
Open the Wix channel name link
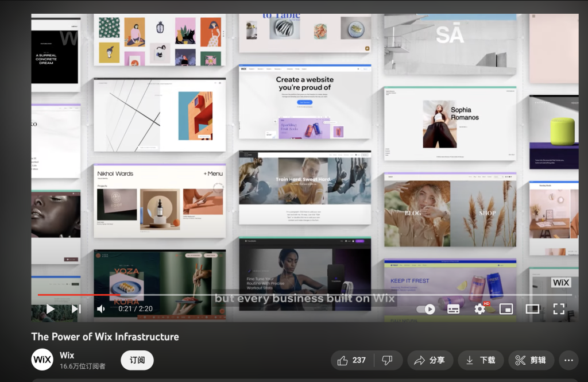pos(67,356)
